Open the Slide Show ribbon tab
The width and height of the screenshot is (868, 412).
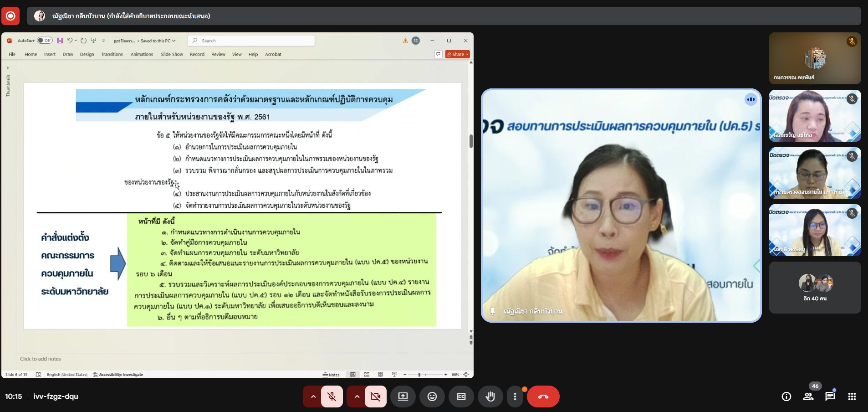coord(172,54)
